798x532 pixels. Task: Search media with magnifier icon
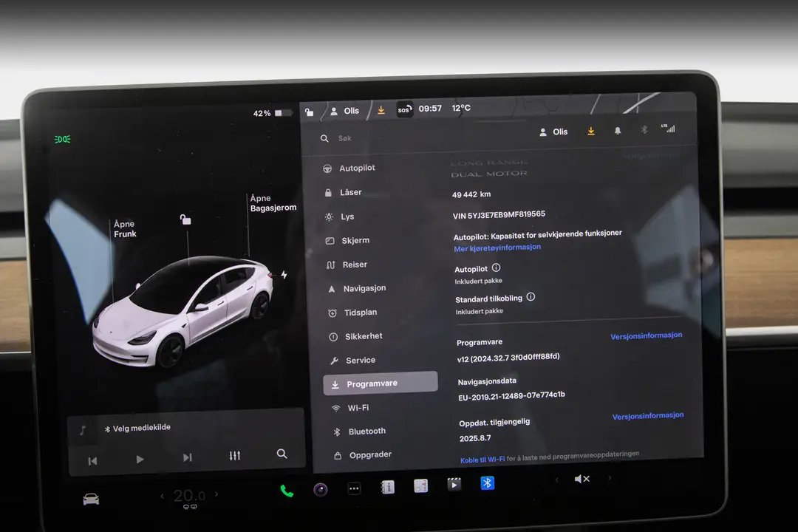tap(282, 454)
